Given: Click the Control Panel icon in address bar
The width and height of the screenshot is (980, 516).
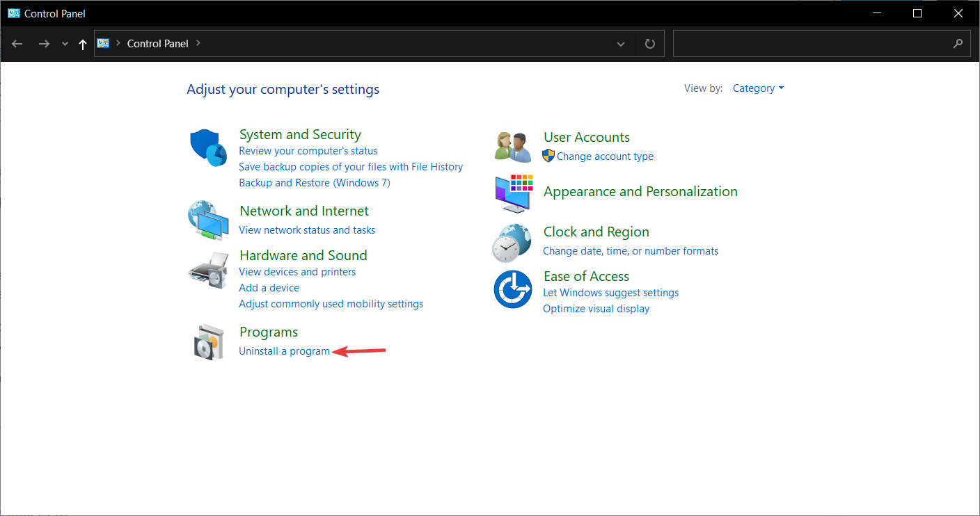Looking at the screenshot, I should pyautogui.click(x=103, y=43).
